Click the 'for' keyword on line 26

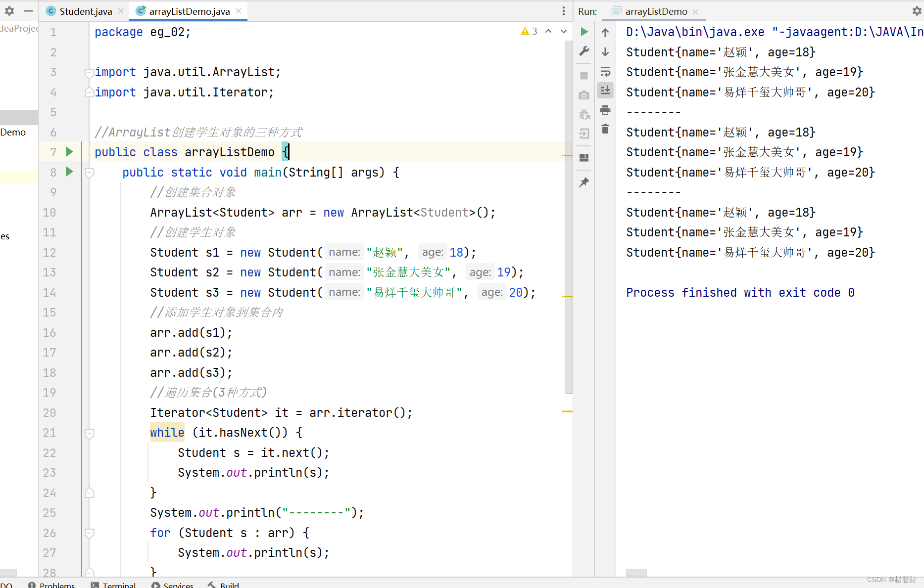160,533
